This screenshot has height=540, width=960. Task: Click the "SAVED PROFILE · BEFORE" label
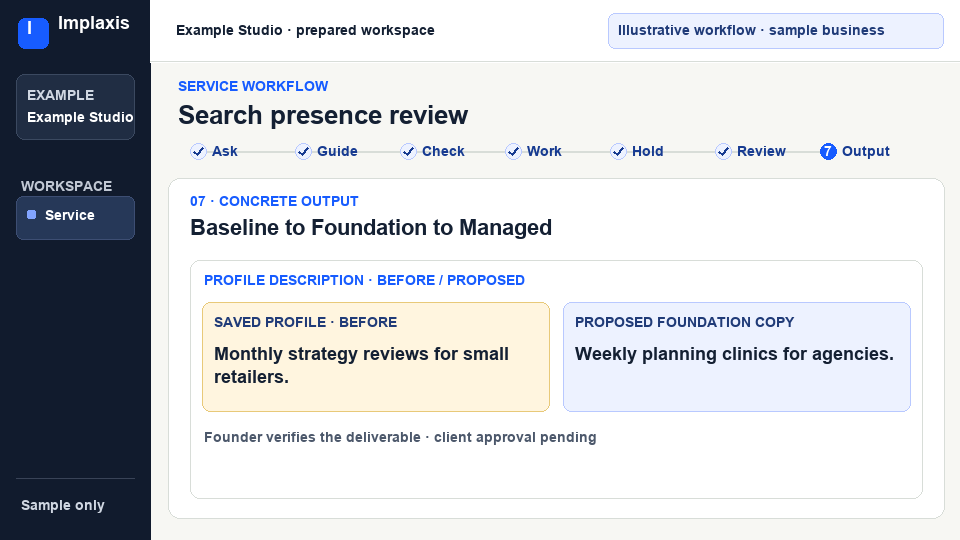point(306,322)
